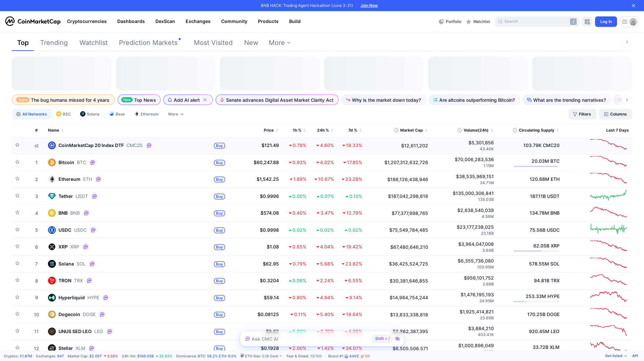Star Dogecoin to add to watchlist

coord(17,314)
